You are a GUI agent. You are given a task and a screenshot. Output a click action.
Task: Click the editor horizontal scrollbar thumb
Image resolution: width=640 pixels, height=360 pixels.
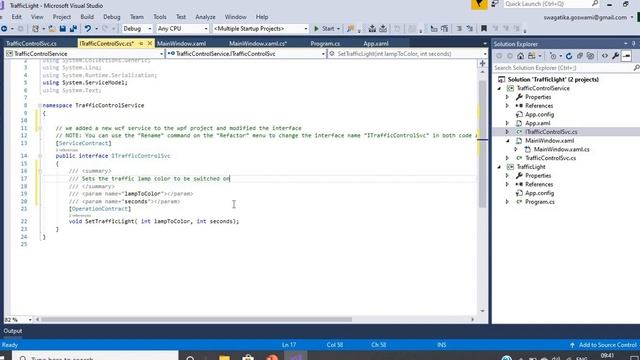[x=196, y=320]
